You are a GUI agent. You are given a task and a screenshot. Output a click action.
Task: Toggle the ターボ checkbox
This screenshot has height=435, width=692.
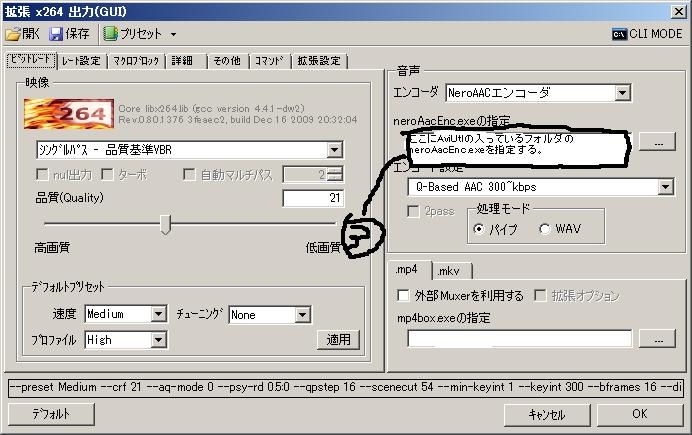coord(107,175)
